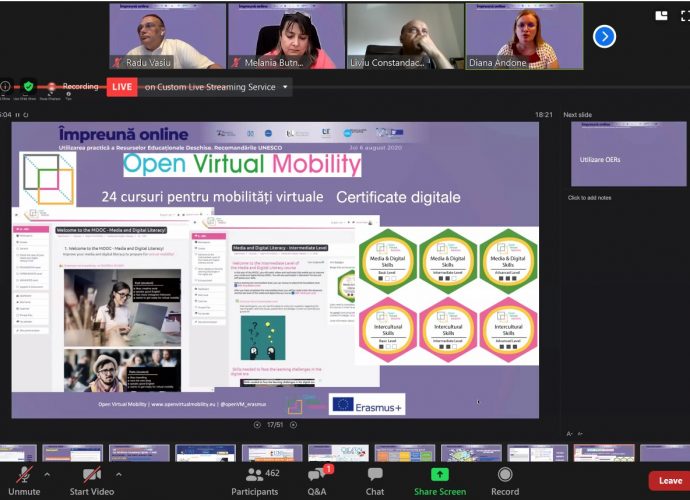
Task: Select the next slide preview 'Utilizare OERs'
Action: [x=628, y=154]
